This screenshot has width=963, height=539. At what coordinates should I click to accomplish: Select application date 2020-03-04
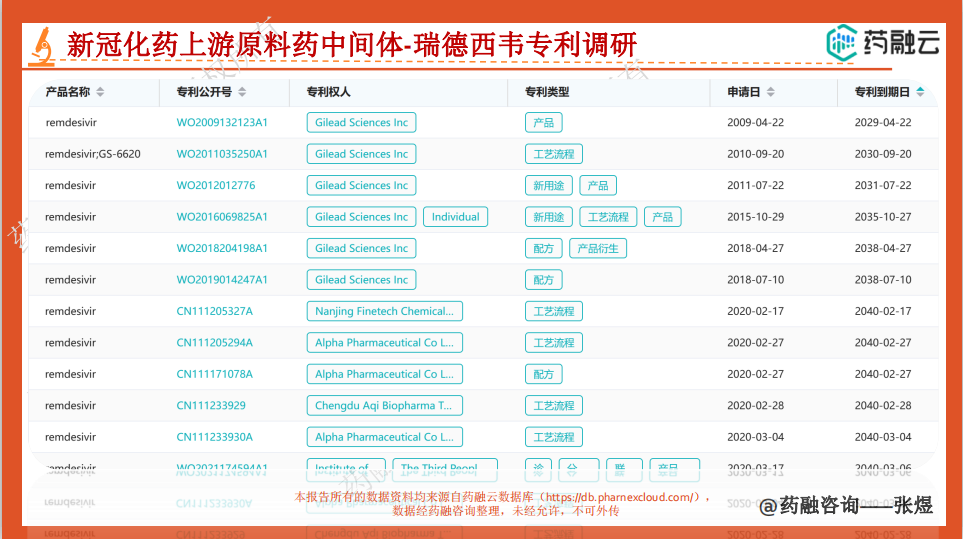coord(755,437)
